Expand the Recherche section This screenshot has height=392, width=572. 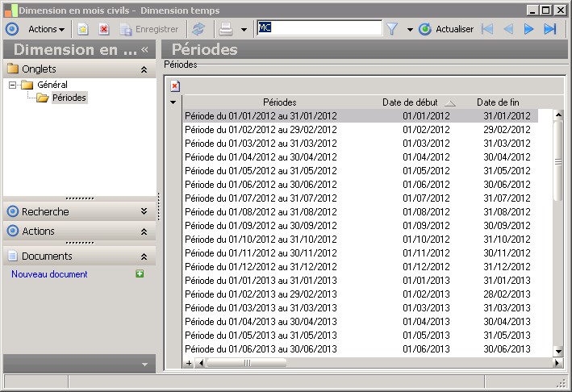click(144, 211)
